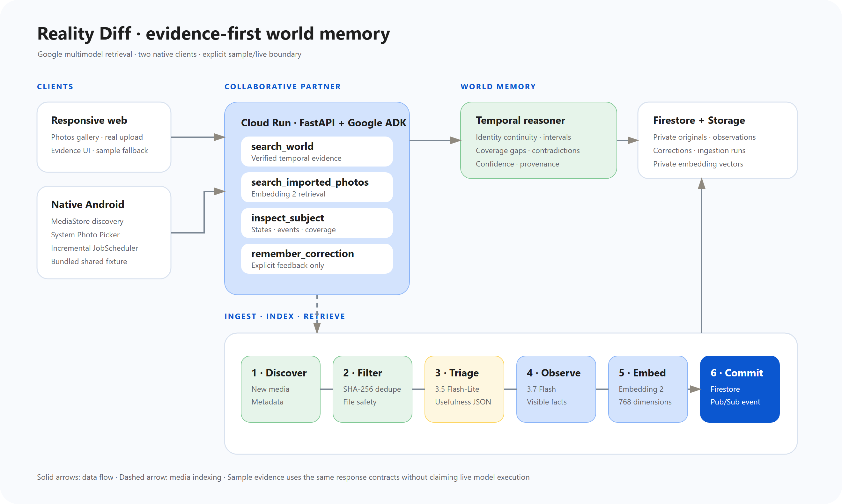The image size is (842, 504).
Task: Click the 'Google multimodel retrieval' subtitle line
Action: [x=169, y=54]
